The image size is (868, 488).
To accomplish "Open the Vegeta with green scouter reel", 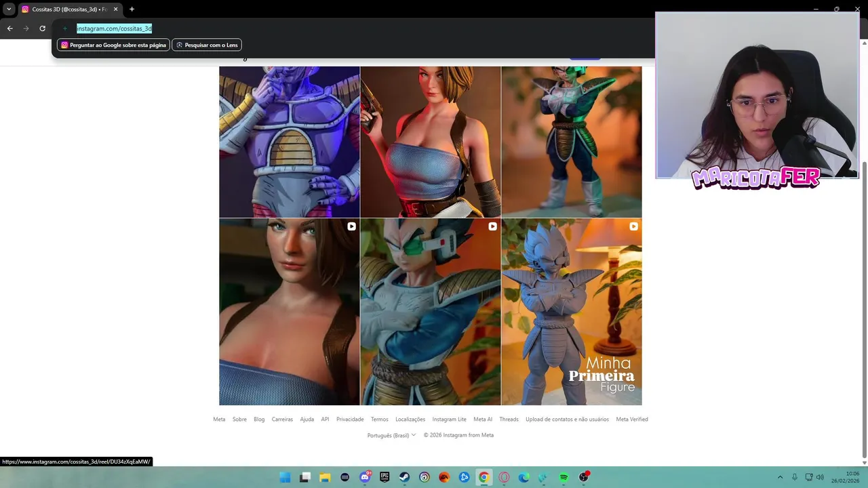I will 431,312.
